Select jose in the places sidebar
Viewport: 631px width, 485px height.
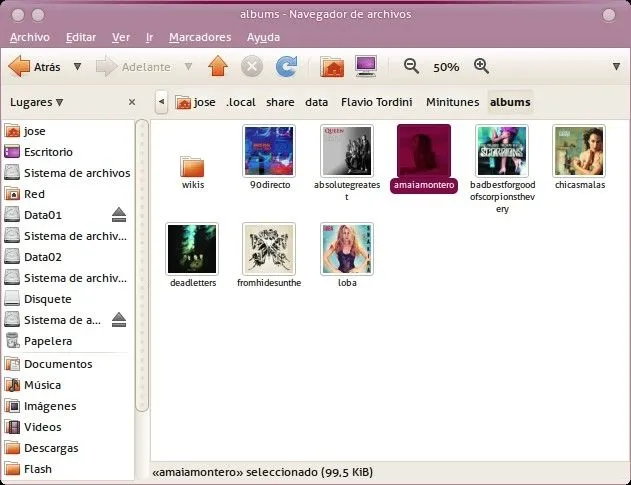coord(68,131)
